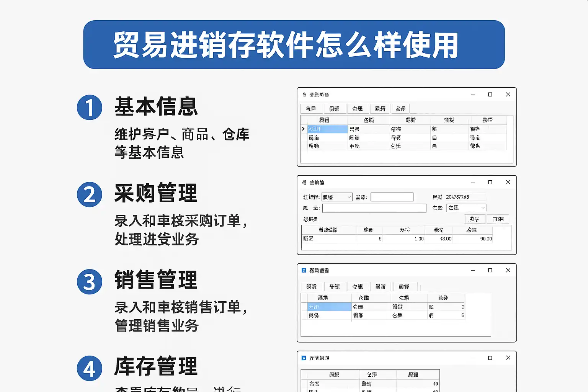Select the highlighted blue cell in the 基本信息 table
Screen dimensions: 588x392
[x=328, y=129]
